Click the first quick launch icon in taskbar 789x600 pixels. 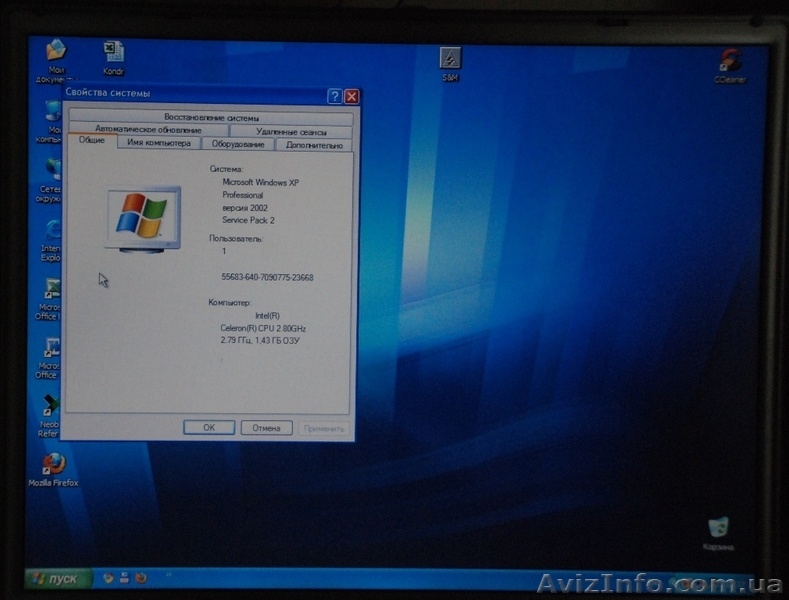[108, 578]
